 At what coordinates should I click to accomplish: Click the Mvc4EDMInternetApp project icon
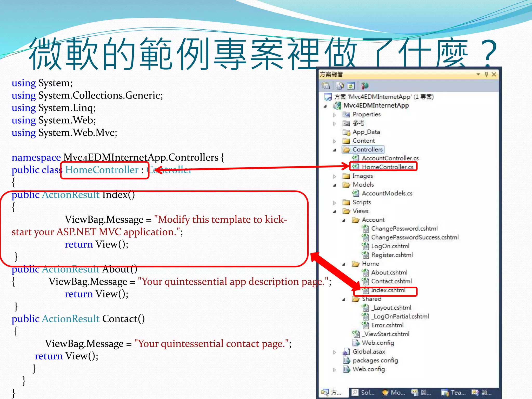pos(337,105)
